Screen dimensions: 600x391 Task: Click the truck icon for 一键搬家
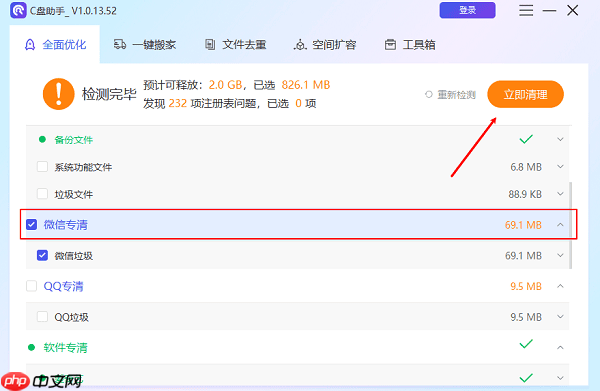(120, 44)
